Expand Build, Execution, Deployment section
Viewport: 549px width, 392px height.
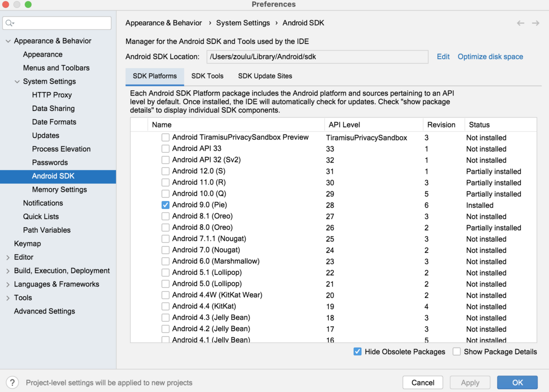click(x=8, y=271)
